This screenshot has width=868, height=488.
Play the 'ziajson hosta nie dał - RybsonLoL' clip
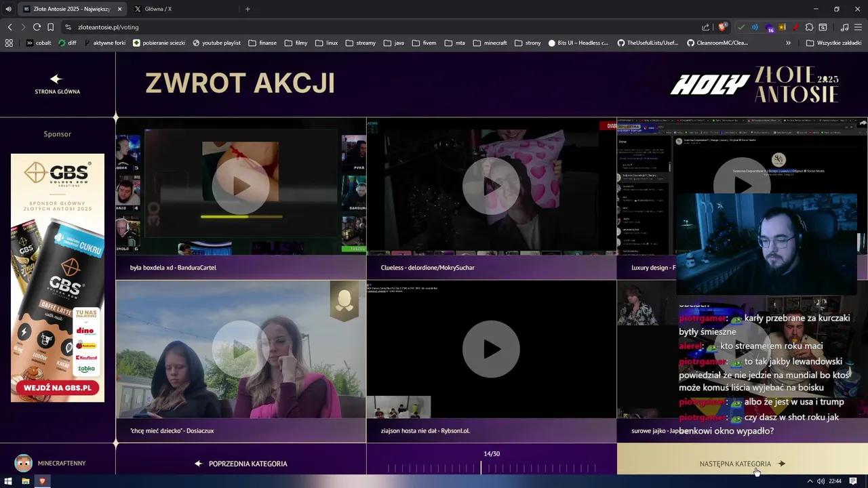491,349
